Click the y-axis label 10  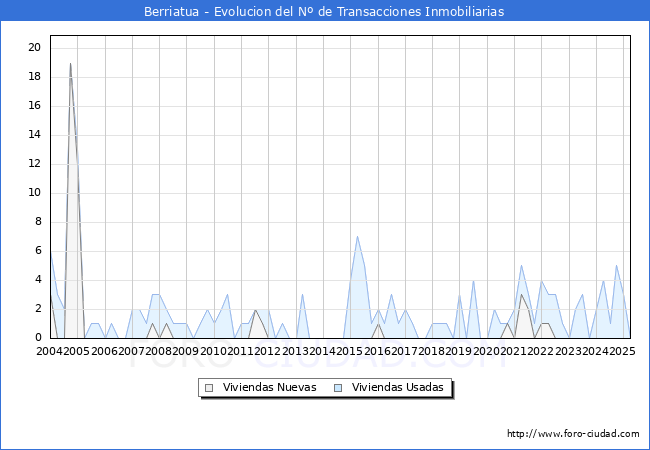pyautogui.click(x=34, y=193)
